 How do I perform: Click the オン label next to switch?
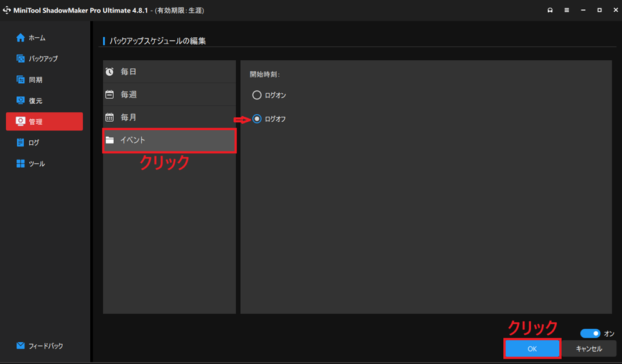609,334
